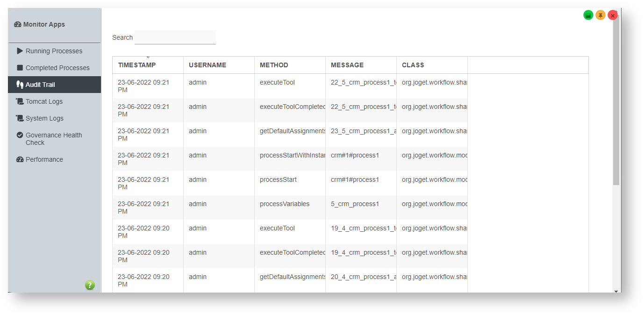Click the Governance Health Check checkmark icon

[20, 135]
